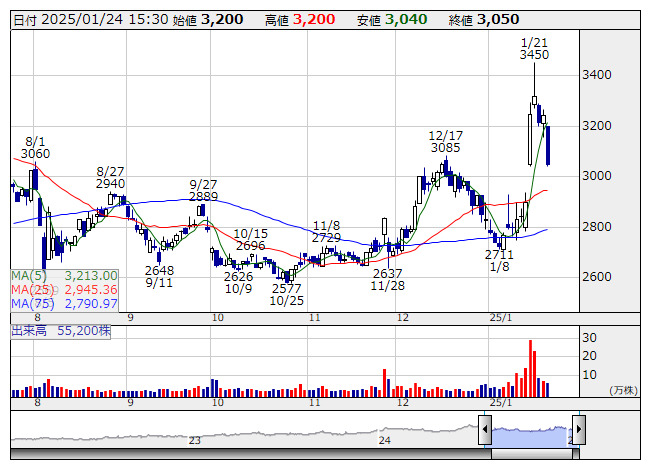The image size is (653, 470).
Task: Click the right handle of the range selector
Action: (x=577, y=431)
